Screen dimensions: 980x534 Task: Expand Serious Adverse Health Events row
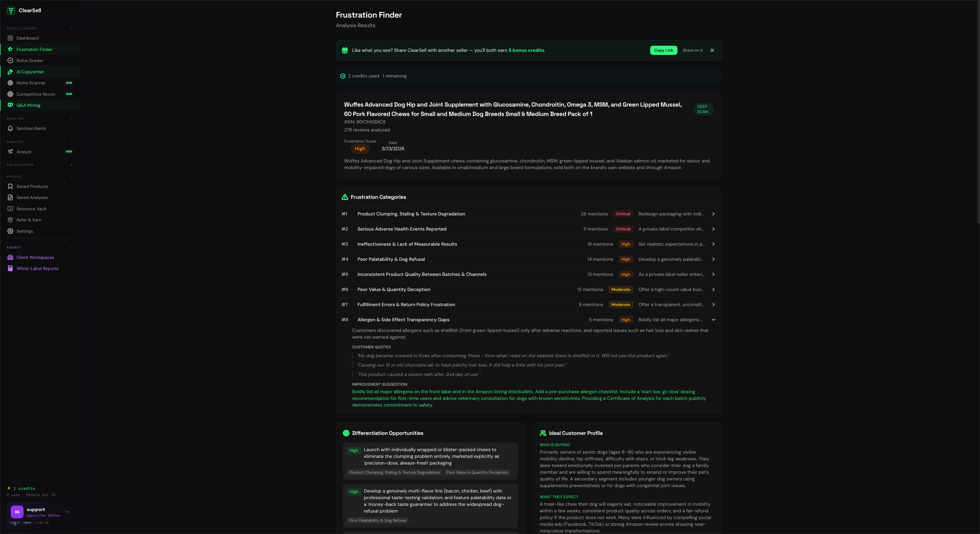(713, 229)
